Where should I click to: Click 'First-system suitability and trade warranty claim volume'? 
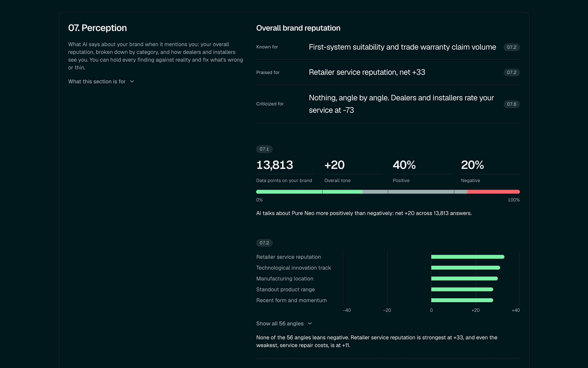pos(402,47)
